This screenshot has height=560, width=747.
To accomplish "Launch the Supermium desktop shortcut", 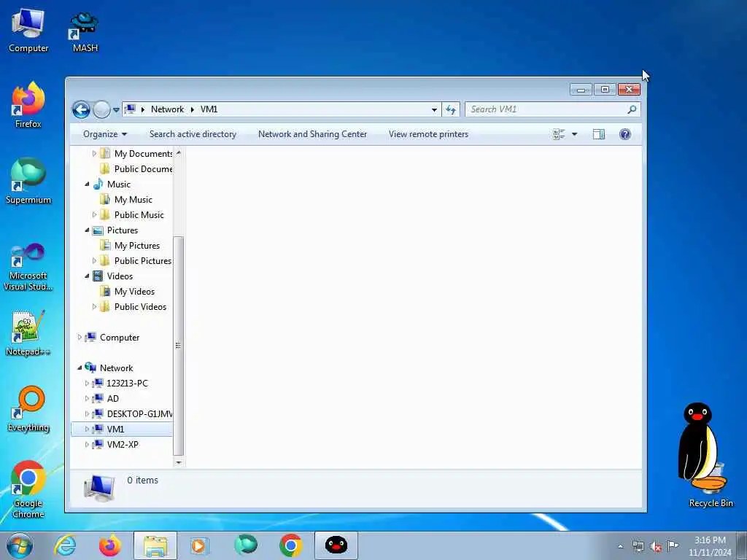I will click(x=28, y=182).
